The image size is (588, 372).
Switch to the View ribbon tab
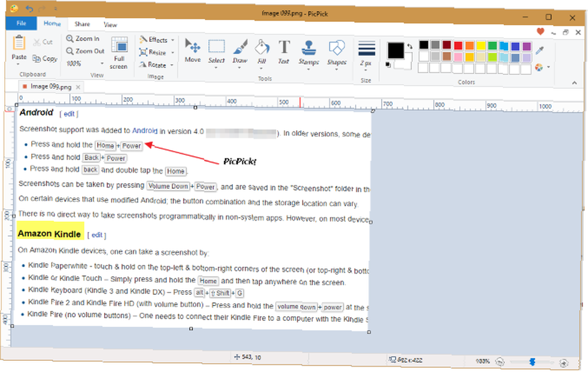click(x=111, y=25)
